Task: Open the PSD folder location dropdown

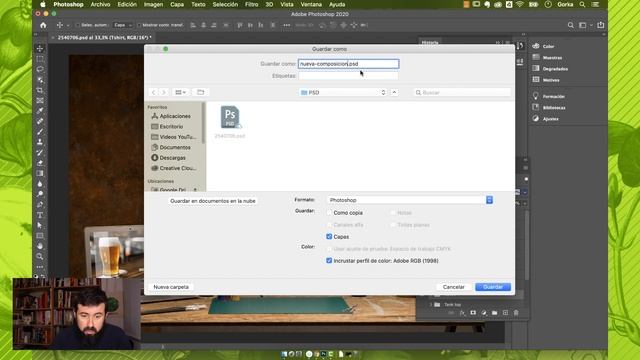Action: (x=342, y=93)
